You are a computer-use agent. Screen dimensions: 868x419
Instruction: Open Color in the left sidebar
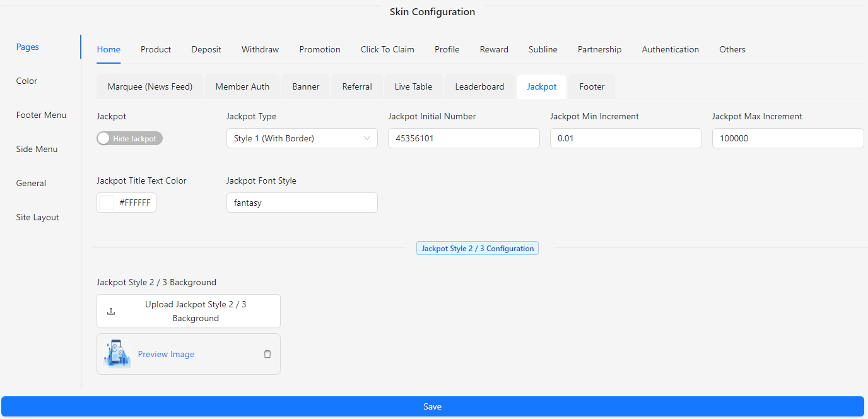tap(26, 81)
